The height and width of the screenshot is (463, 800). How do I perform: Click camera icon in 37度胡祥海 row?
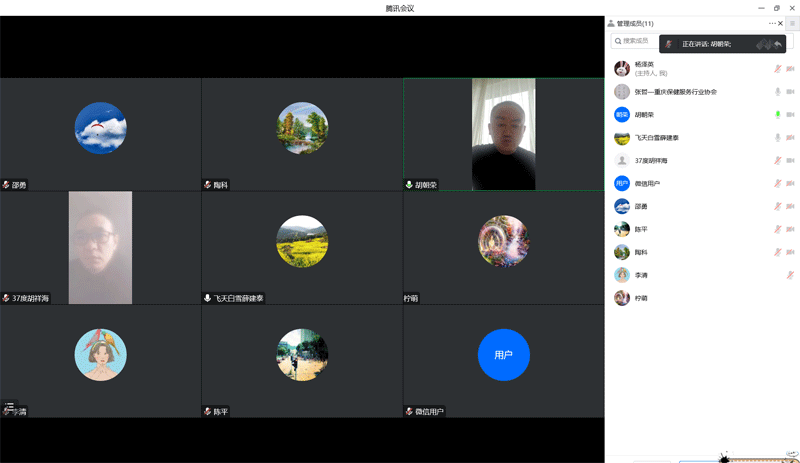[x=790, y=160]
